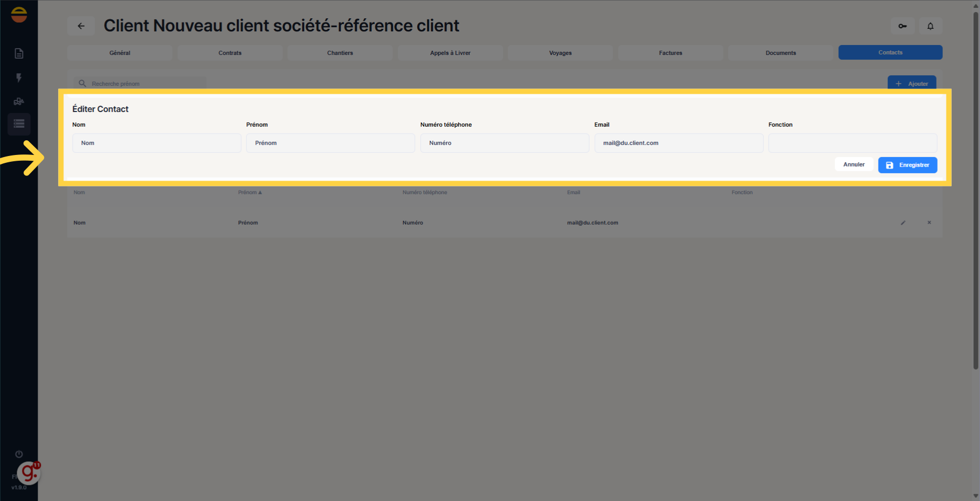Screen dimensions: 980x501
Task: Switch to the Voyages tab
Action: tap(560, 52)
